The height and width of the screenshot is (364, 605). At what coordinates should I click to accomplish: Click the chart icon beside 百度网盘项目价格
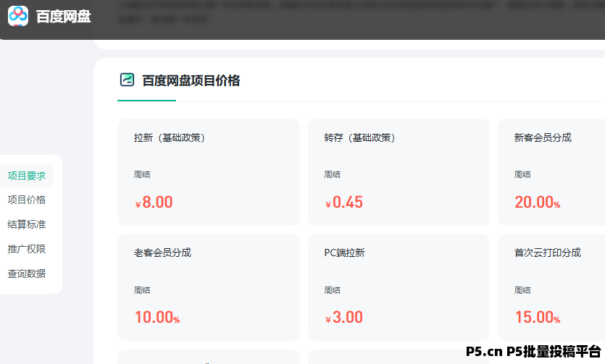point(127,80)
